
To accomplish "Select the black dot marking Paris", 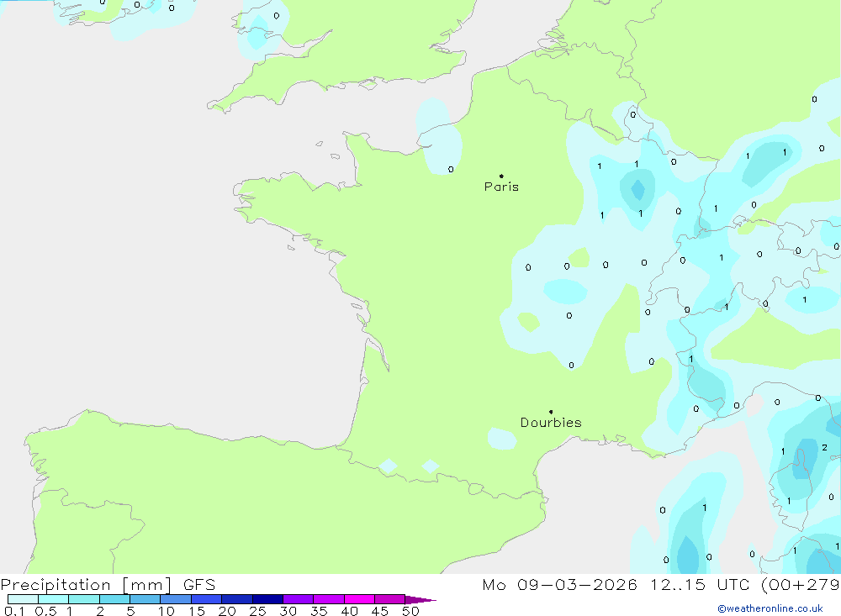I will (501, 176).
